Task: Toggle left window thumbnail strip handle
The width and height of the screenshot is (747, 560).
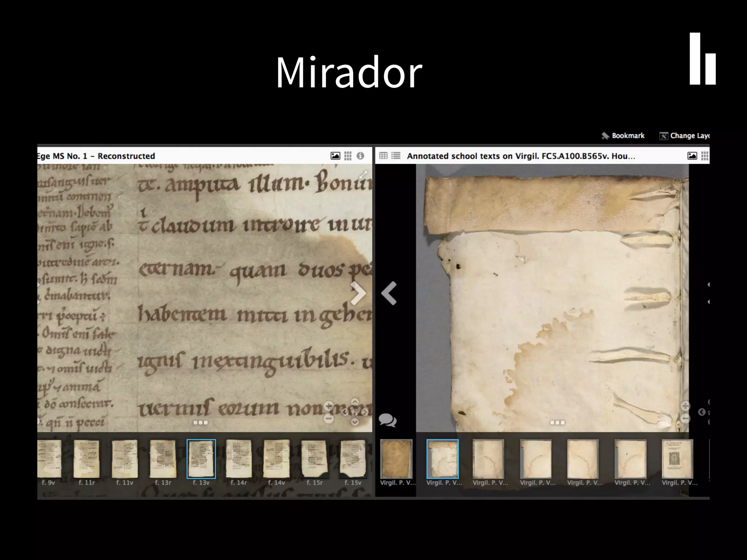Action: click(200, 423)
